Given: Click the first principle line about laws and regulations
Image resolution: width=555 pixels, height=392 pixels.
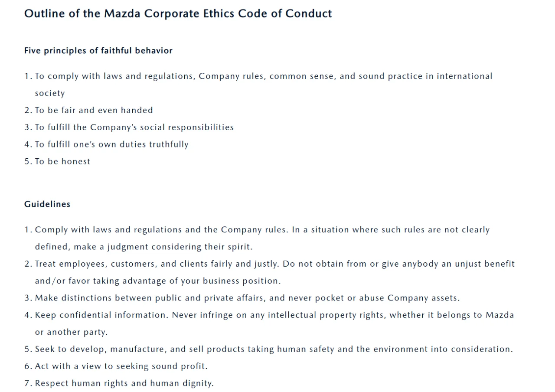Looking at the screenshot, I should 263,76.
